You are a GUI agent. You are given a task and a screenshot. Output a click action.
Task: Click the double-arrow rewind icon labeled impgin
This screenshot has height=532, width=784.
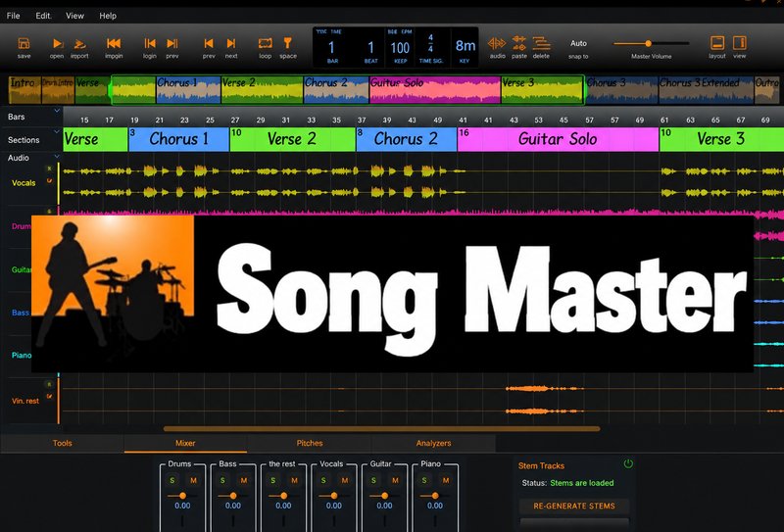tap(114, 43)
